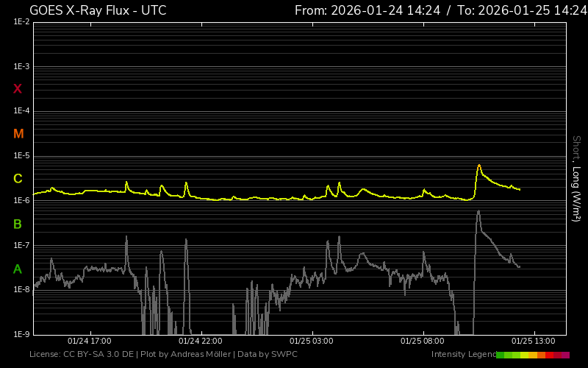Click the 'Data by SWPC' credit
Screen dimensions: 588x368
(268, 354)
